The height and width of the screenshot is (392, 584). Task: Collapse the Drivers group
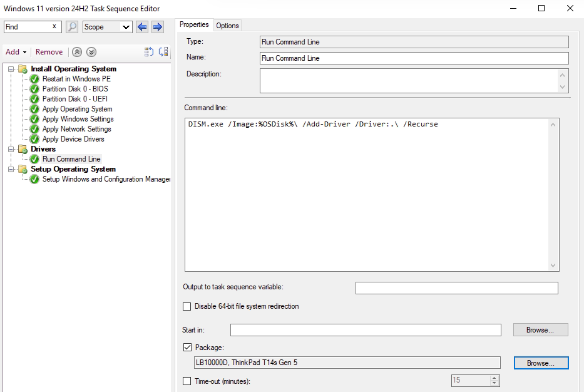11,149
